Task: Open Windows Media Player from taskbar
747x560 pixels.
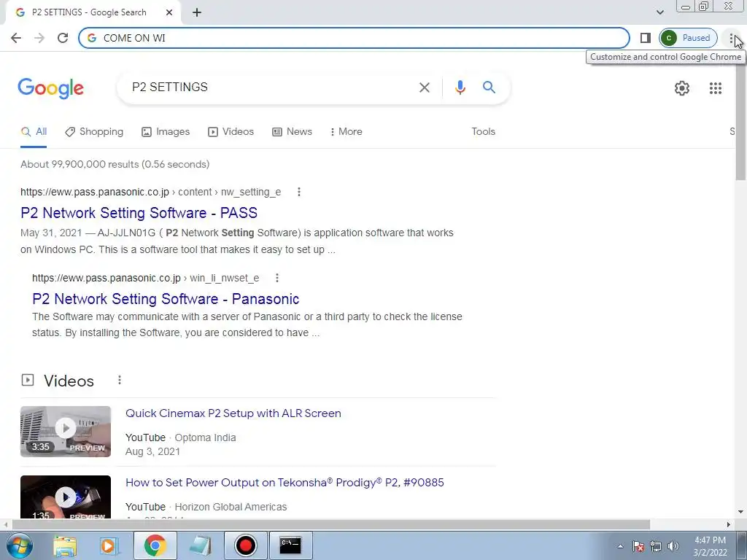Action: coord(108,545)
